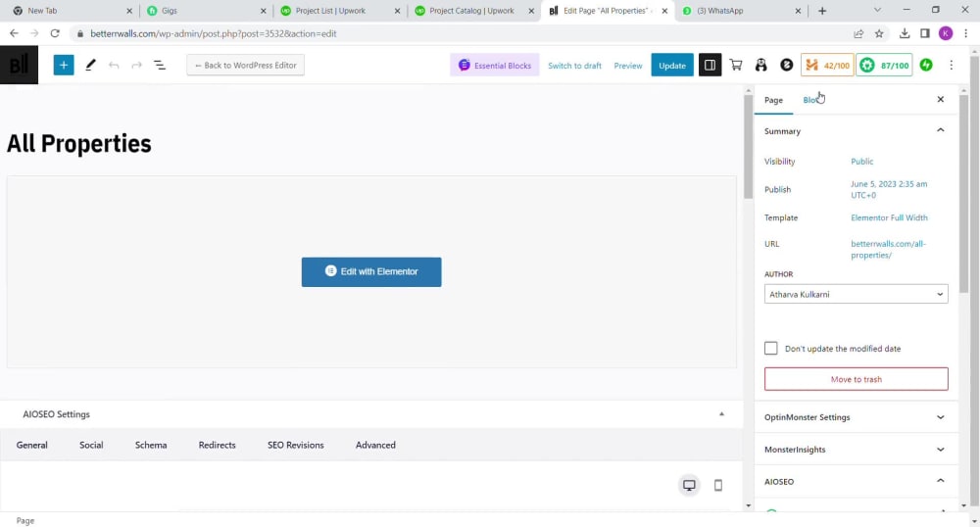This screenshot has height=527, width=980.
Task: Open the Schema AIOSEO tab
Action: 151,445
